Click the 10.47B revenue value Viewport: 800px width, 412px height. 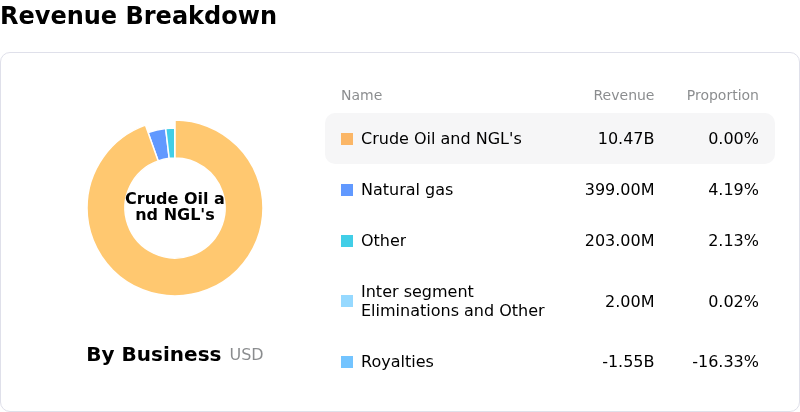(625, 139)
